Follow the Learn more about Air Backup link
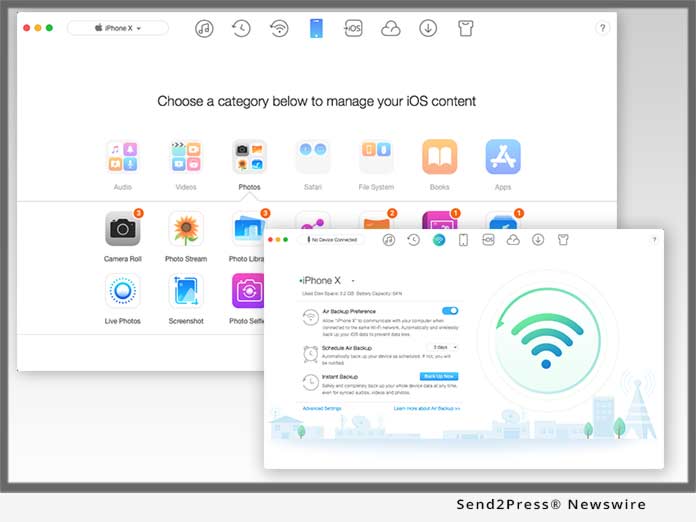The height and width of the screenshot is (522, 696). 426,409
